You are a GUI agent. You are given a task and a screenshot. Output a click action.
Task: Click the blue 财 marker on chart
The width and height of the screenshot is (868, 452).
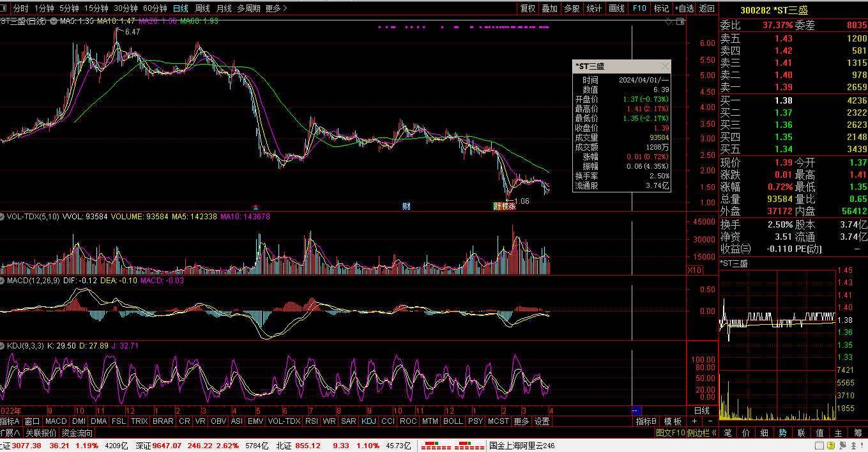tap(406, 206)
